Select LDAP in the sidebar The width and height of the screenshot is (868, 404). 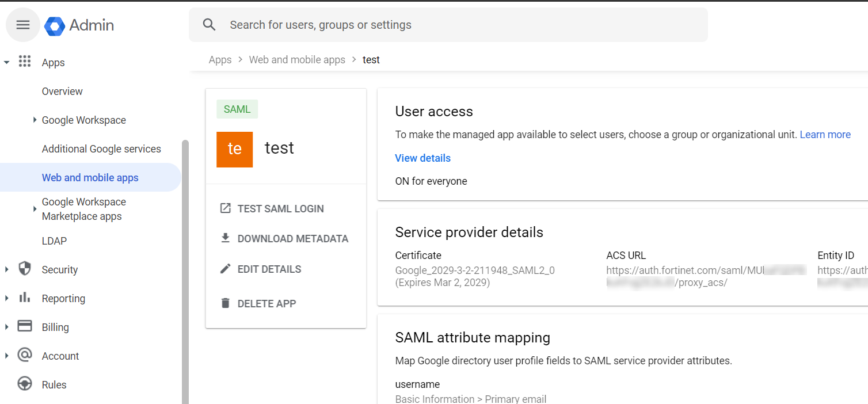(x=54, y=241)
